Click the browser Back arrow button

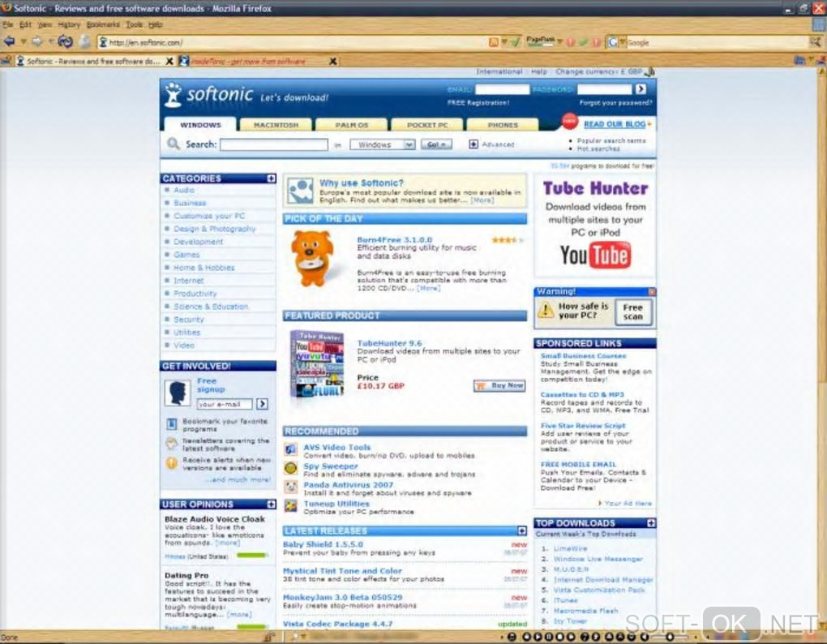(9, 41)
